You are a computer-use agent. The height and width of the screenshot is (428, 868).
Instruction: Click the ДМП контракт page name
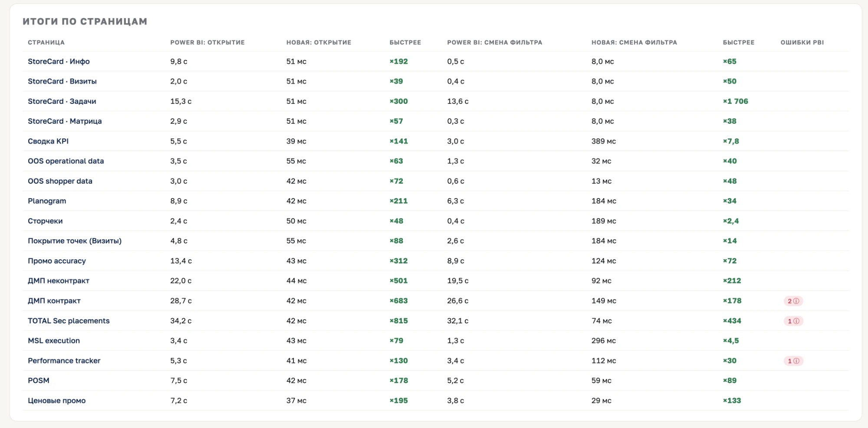[54, 301]
